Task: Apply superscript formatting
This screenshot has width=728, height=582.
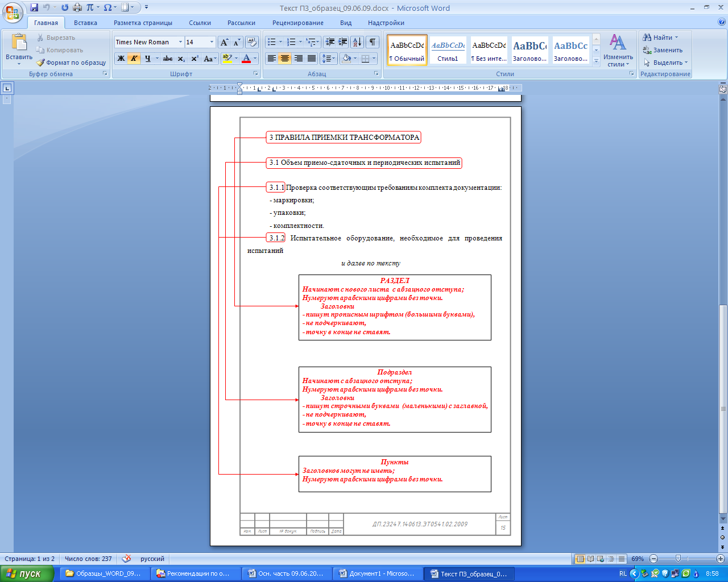Action: coord(195,59)
